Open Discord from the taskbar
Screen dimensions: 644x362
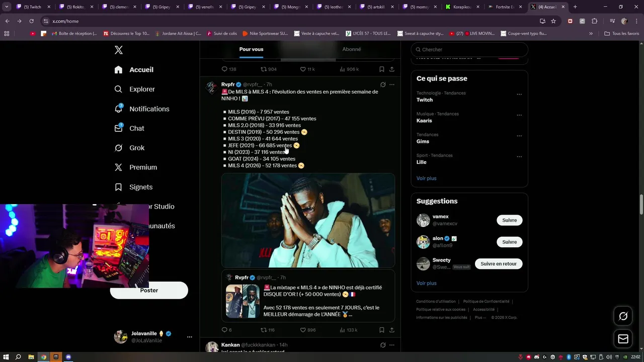pyautogui.click(x=68, y=357)
